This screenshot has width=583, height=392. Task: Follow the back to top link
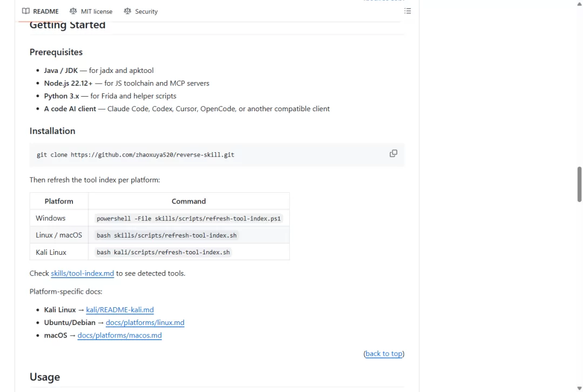384,354
